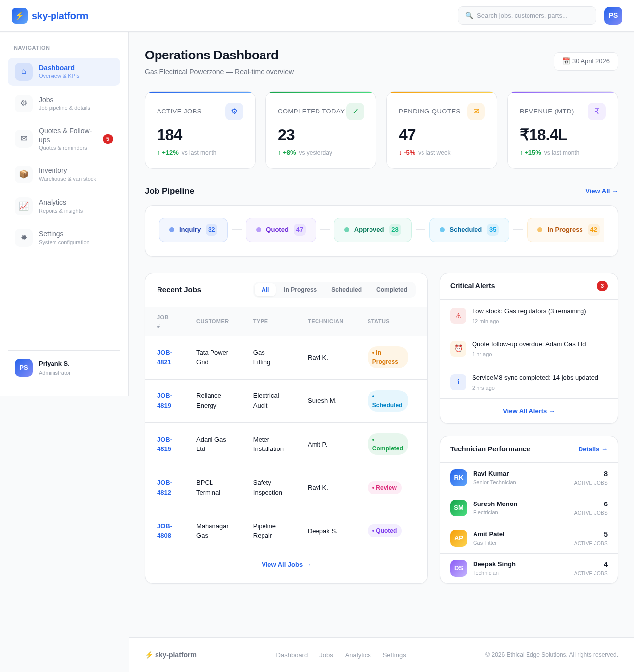
Task: Filter Recent Jobs by In Progress tab
Action: point(300,290)
